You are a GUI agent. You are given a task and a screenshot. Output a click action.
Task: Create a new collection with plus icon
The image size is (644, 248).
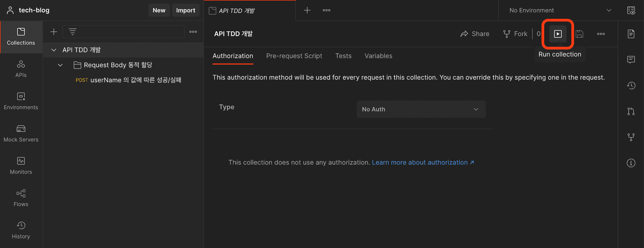(x=54, y=32)
